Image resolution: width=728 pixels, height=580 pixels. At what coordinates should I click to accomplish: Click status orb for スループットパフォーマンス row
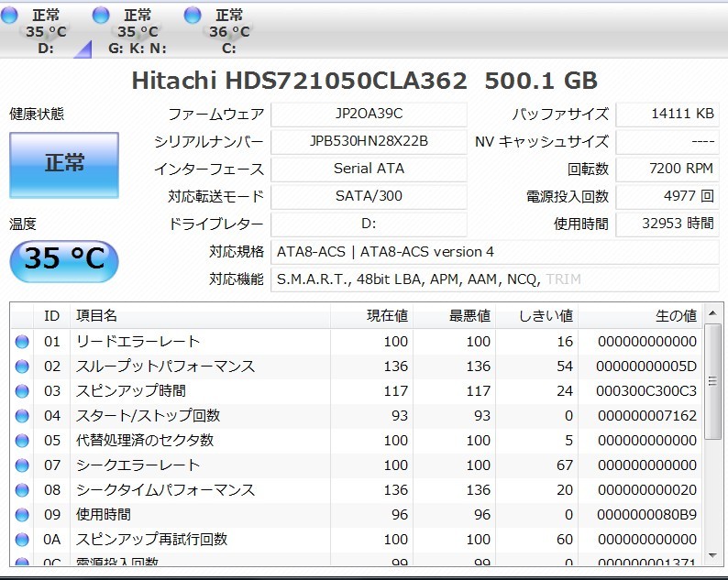[22, 367]
